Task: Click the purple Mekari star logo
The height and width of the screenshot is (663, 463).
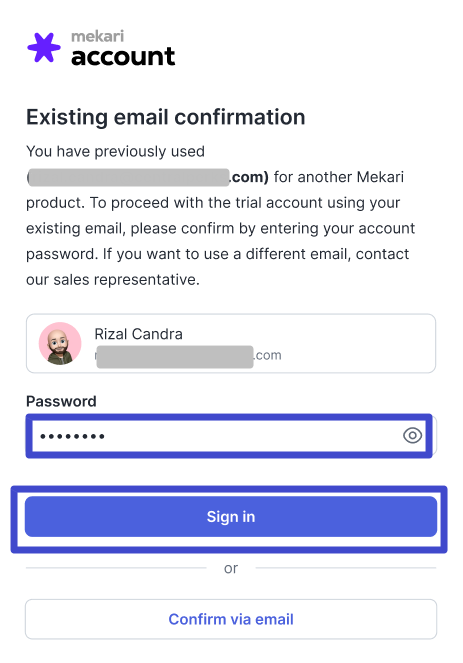Action: [44, 47]
